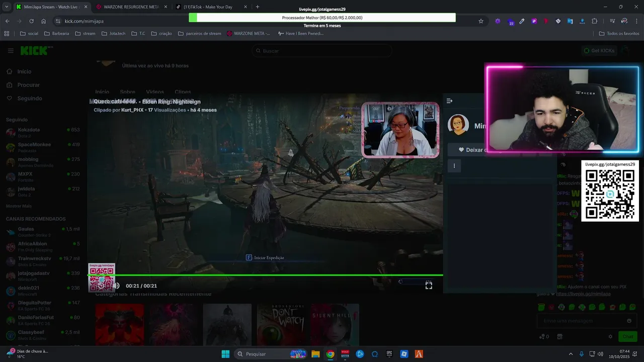
Task: Open Voicemeeter from the taskbar
Action: tap(345, 354)
